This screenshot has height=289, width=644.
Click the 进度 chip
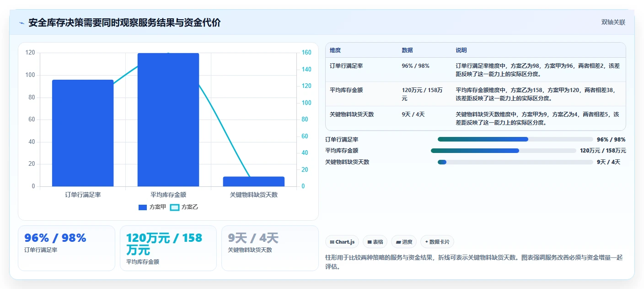(x=404, y=242)
